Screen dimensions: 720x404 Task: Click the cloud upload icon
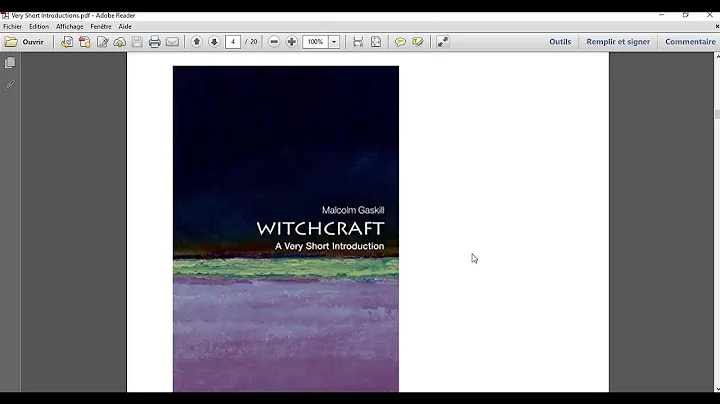120,42
